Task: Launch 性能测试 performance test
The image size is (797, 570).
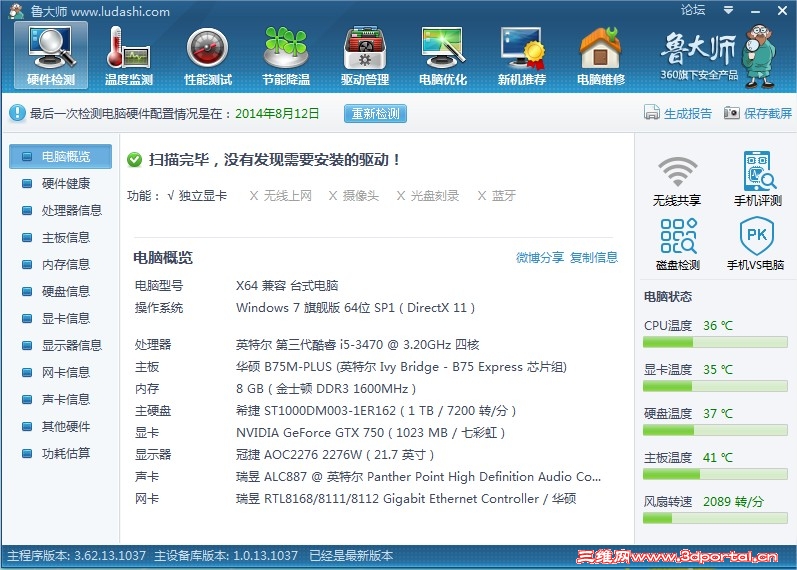Action: pyautogui.click(x=207, y=55)
